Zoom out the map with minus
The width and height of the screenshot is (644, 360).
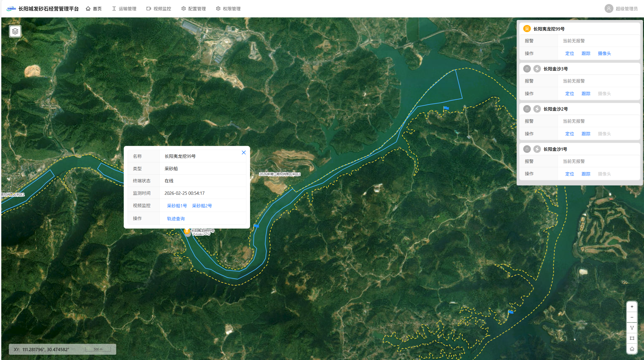click(632, 317)
